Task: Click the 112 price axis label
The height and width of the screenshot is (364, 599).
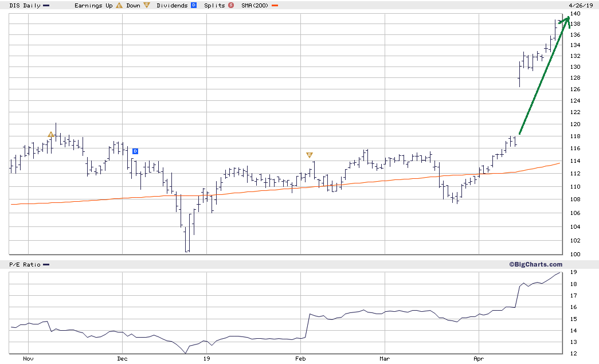Action: point(575,174)
